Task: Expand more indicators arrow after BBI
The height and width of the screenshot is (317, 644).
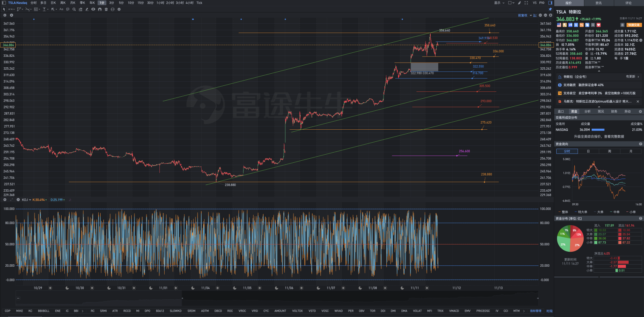Action: click(x=83, y=311)
